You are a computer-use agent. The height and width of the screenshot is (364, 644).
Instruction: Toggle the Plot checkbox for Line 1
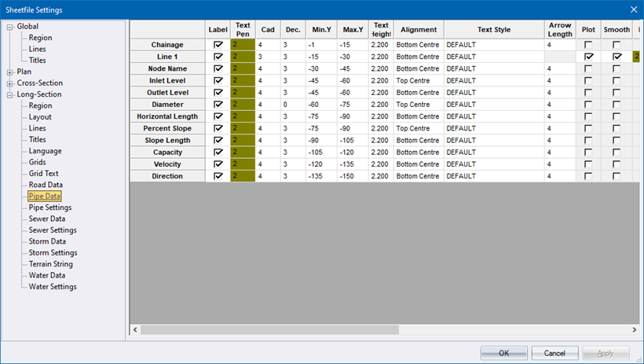pyautogui.click(x=589, y=57)
